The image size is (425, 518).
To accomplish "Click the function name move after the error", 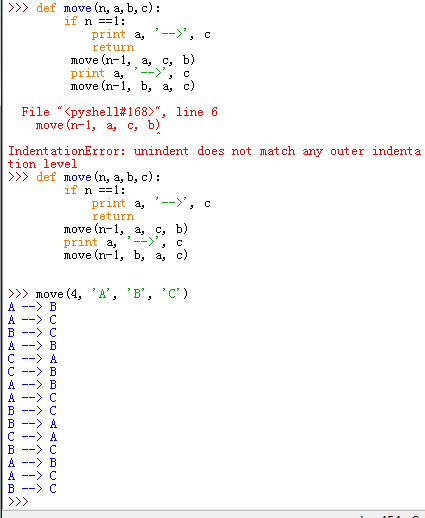I will pos(77,177).
